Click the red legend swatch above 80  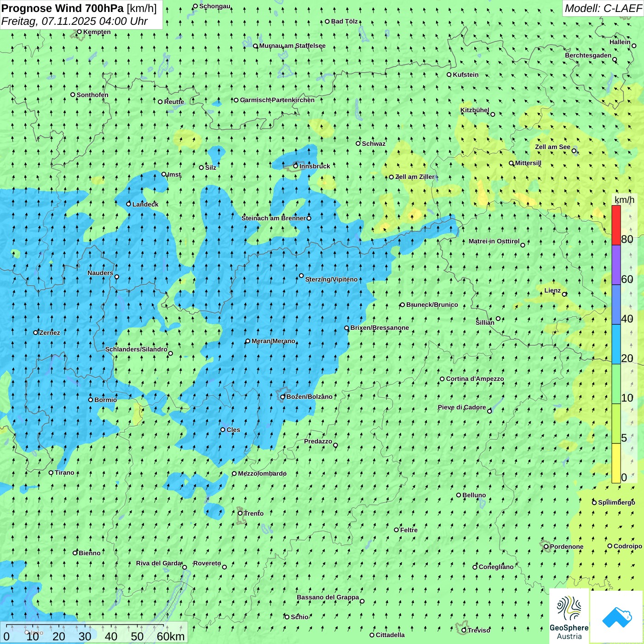[616, 225]
